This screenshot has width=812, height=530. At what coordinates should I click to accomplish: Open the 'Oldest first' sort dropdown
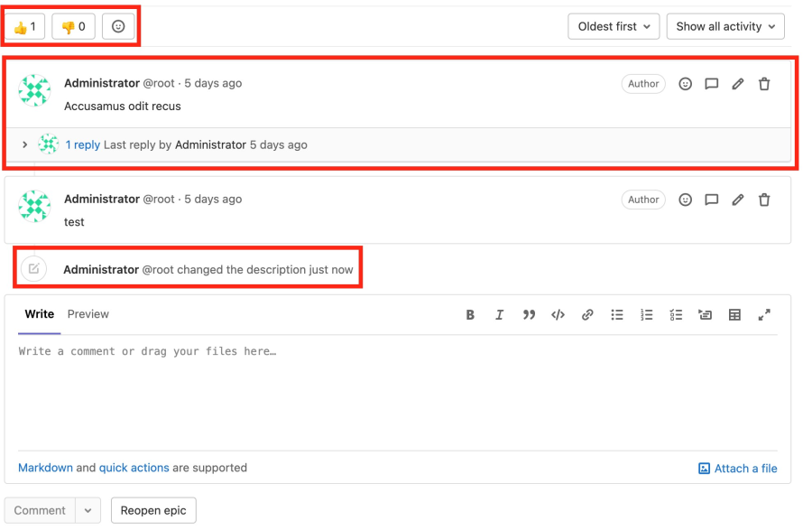pos(614,27)
